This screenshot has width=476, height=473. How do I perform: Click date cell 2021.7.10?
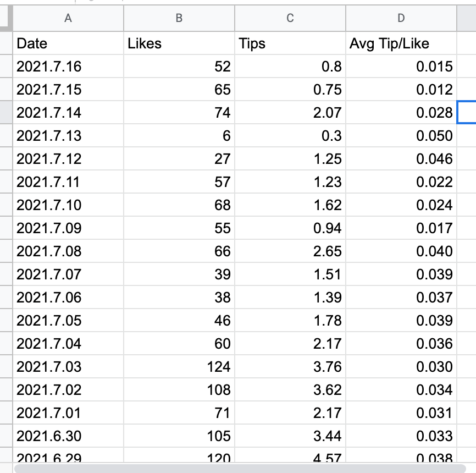[68, 205]
